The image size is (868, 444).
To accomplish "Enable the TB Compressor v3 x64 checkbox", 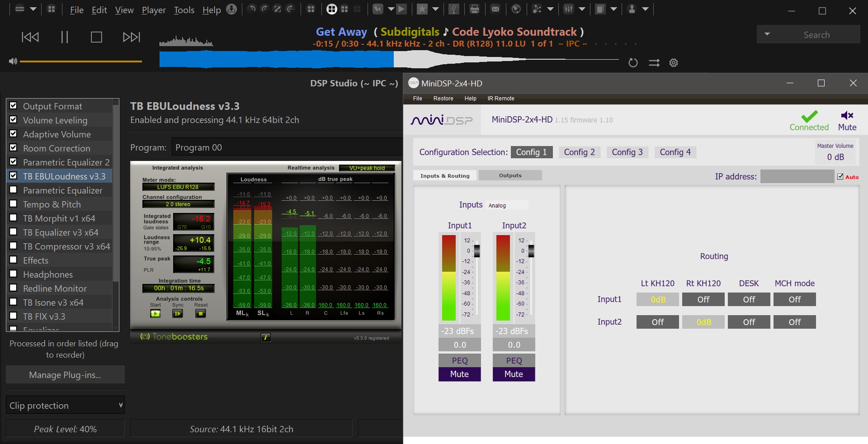I will tap(14, 246).
